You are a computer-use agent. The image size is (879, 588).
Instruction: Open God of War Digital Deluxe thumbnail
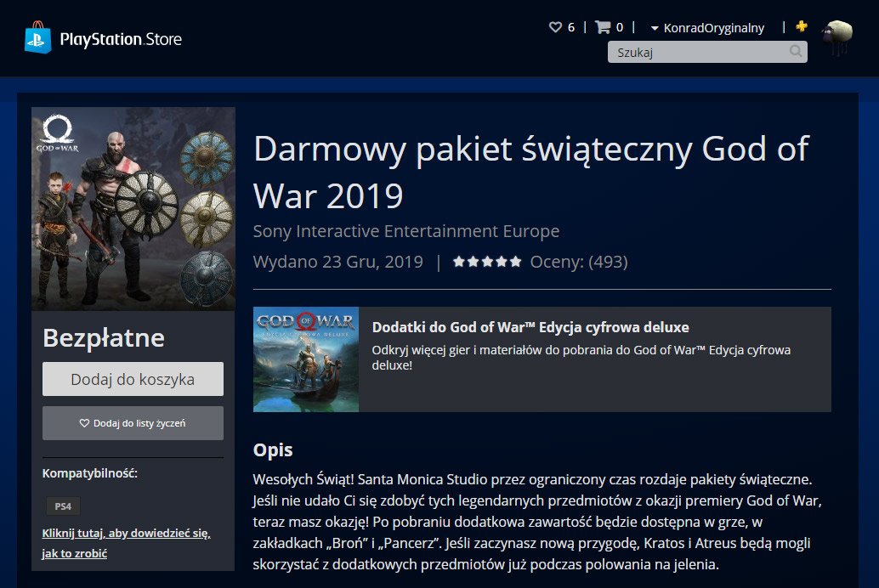305,359
